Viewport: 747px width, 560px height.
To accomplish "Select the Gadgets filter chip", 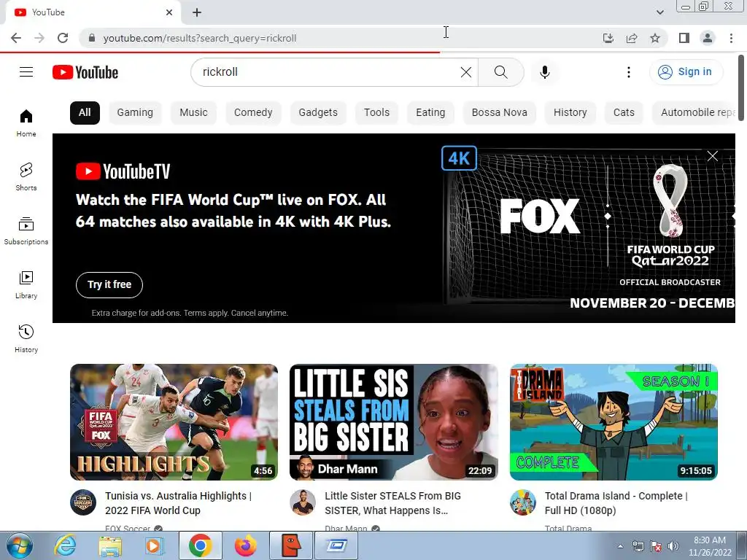I will (x=318, y=113).
